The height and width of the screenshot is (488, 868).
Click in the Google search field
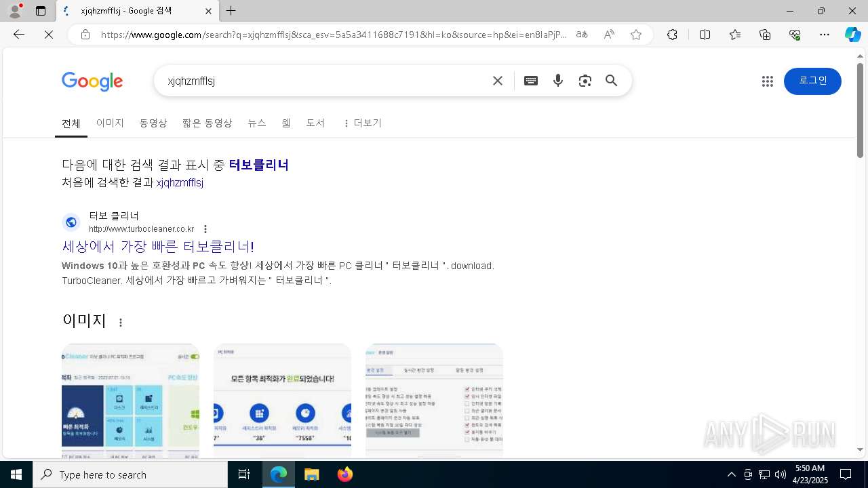(325, 81)
